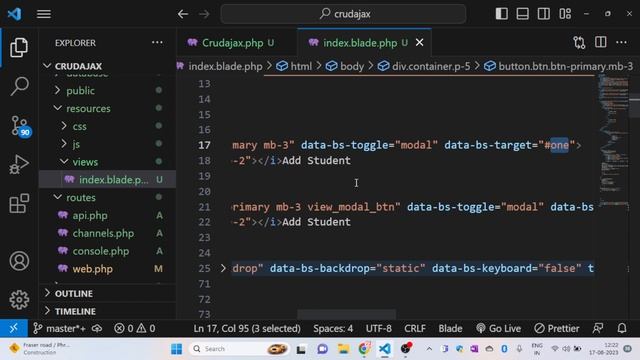Open index.blade.php in explorer tree
The height and width of the screenshot is (360, 640).
(x=108, y=180)
